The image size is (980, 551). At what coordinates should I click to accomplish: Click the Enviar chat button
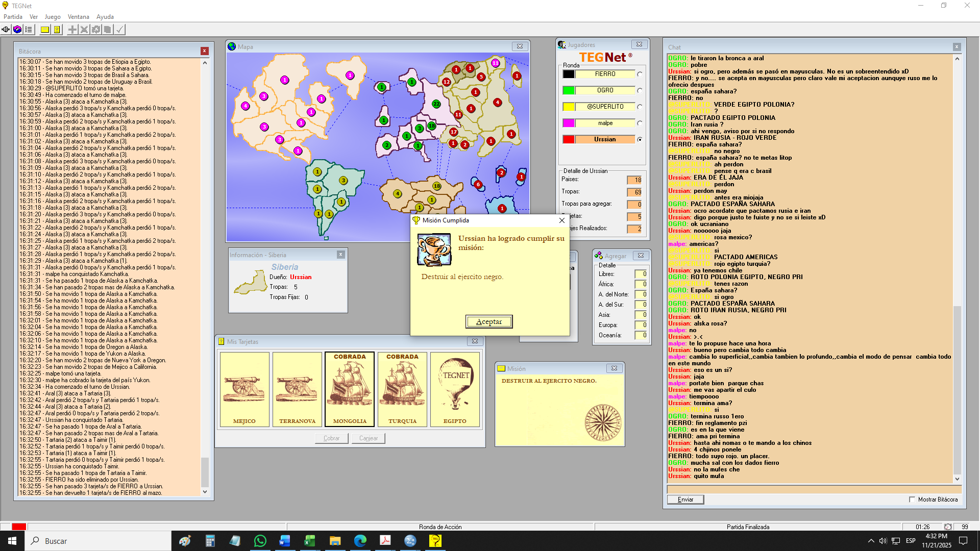click(685, 499)
